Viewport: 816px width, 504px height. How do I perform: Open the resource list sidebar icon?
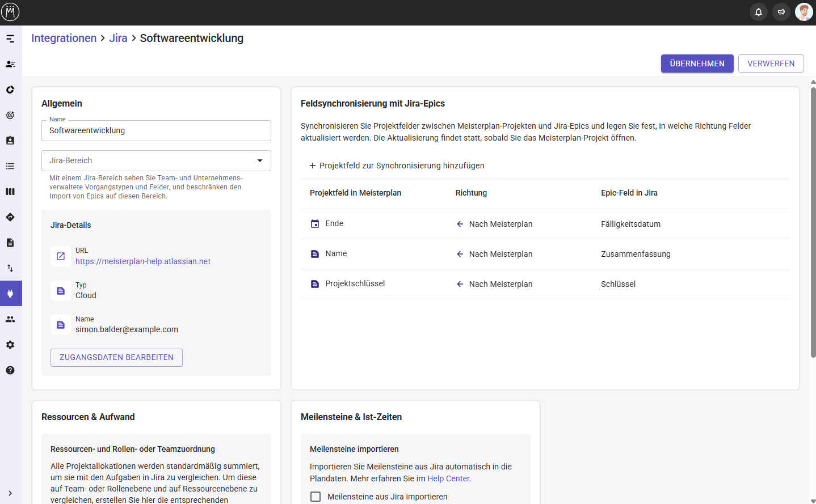[10, 64]
